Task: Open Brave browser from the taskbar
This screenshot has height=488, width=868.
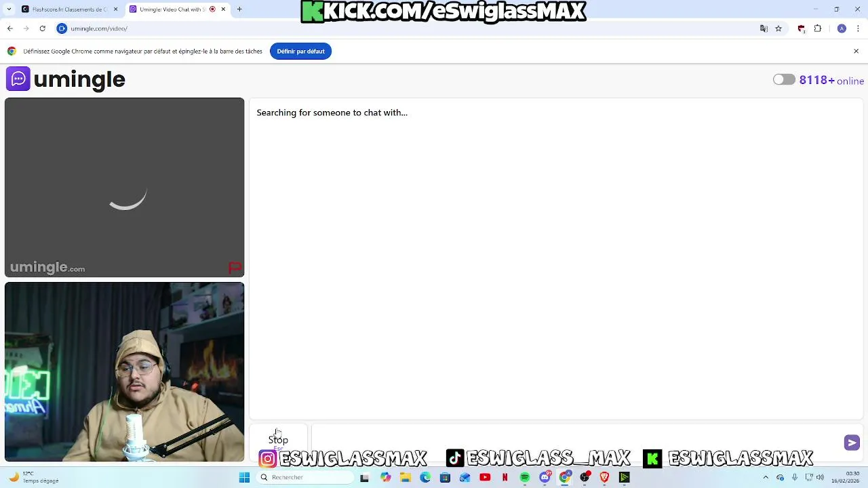Action: pos(604,477)
